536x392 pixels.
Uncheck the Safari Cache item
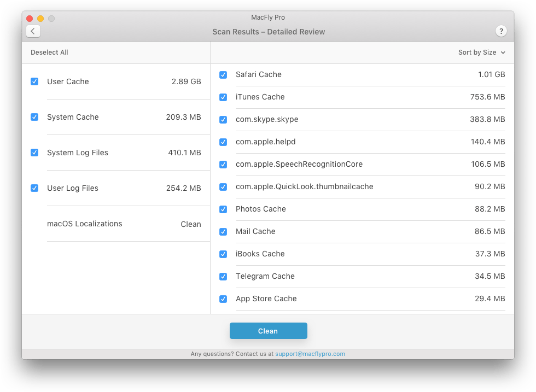[223, 75]
